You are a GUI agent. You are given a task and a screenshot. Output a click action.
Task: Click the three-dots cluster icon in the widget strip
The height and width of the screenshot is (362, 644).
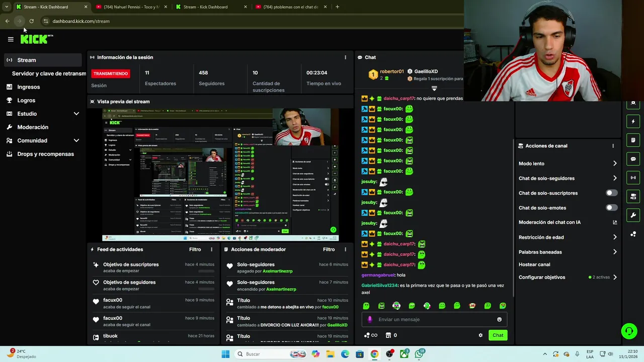pyautogui.click(x=633, y=234)
